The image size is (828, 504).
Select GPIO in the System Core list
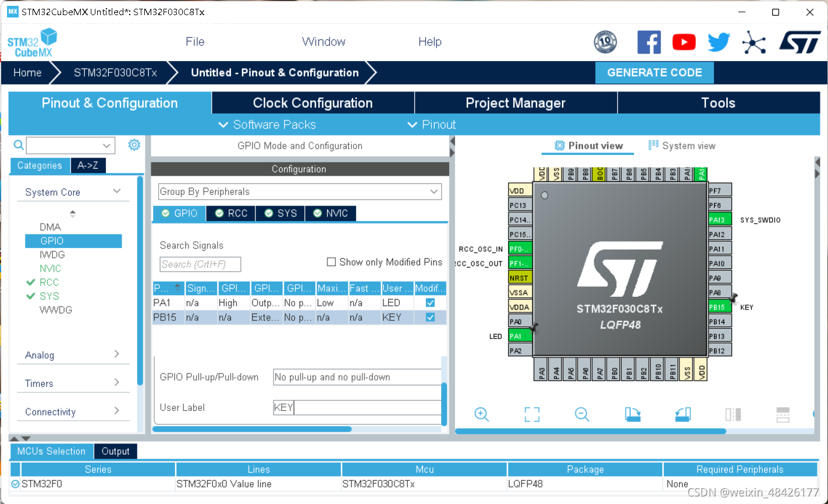[73, 241]
